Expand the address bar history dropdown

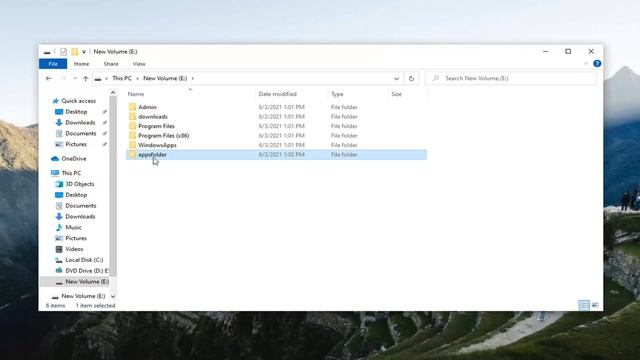point(396,78)
